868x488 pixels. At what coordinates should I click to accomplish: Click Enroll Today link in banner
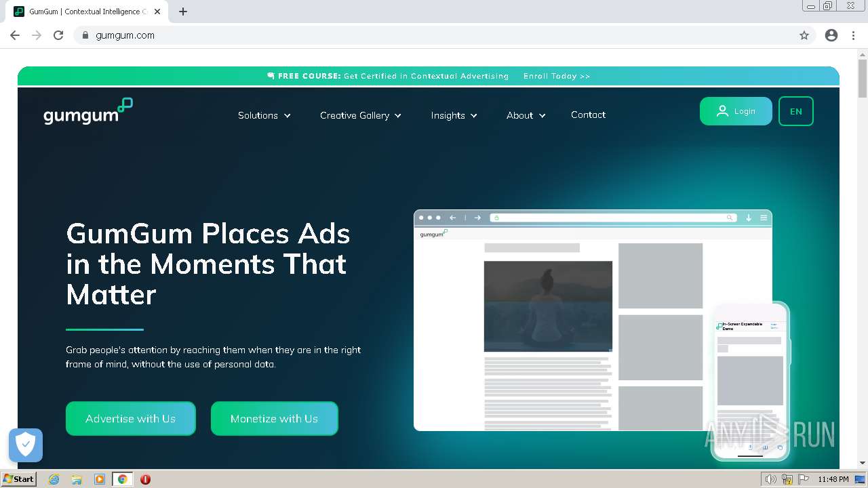[x=557, y=76]
